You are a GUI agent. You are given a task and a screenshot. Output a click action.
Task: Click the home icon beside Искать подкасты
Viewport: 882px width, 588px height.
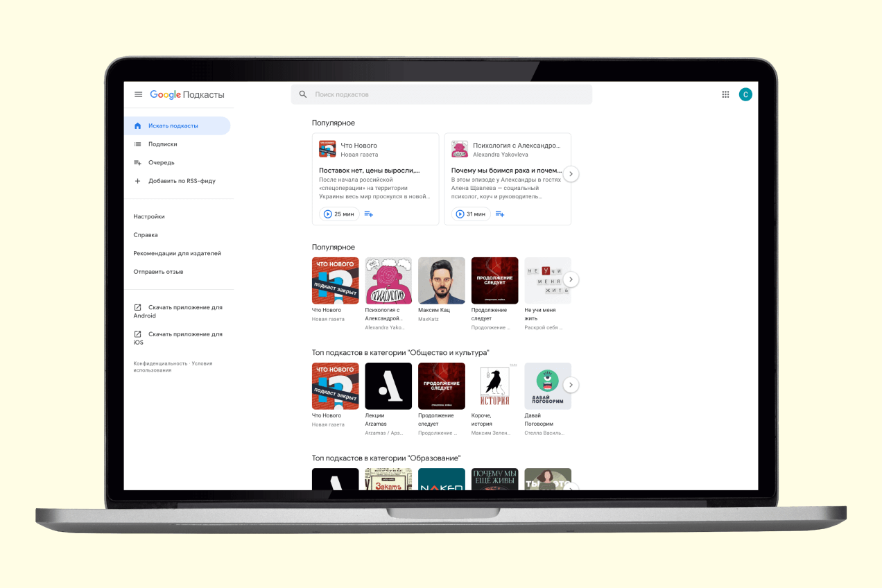(x=137, y=126)
